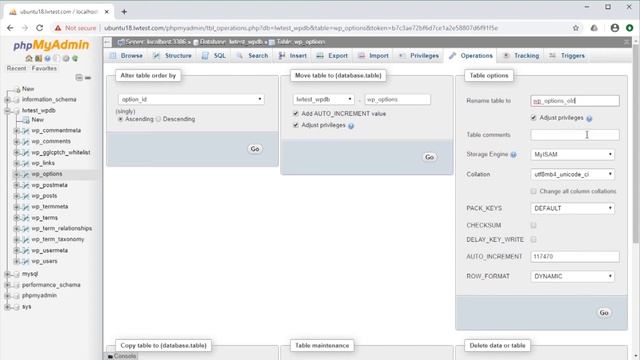Click the wp_links table icon in tree
Image resolution: width=640 pixels, height=360 pixels.
pos(26,163)
